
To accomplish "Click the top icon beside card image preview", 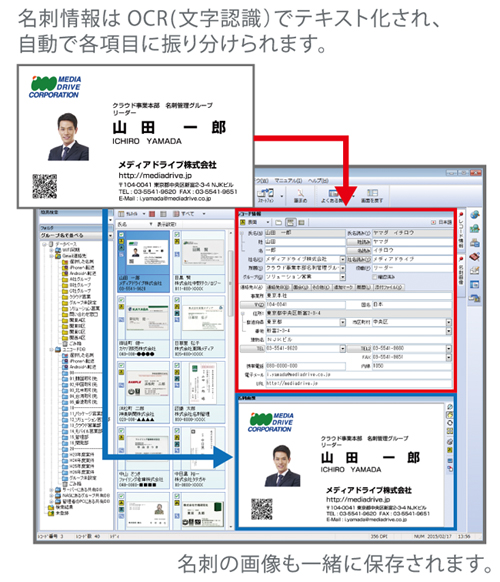I will tap(450, 407).
